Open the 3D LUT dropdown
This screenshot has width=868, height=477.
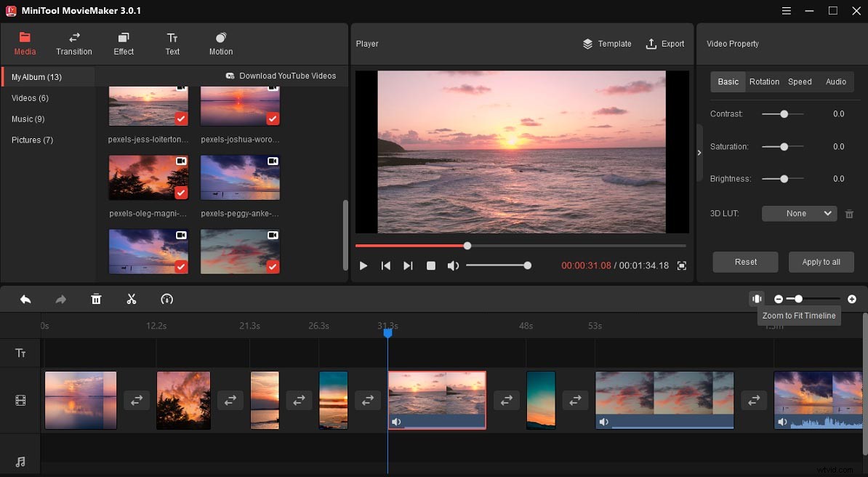[x=799, y=213]
